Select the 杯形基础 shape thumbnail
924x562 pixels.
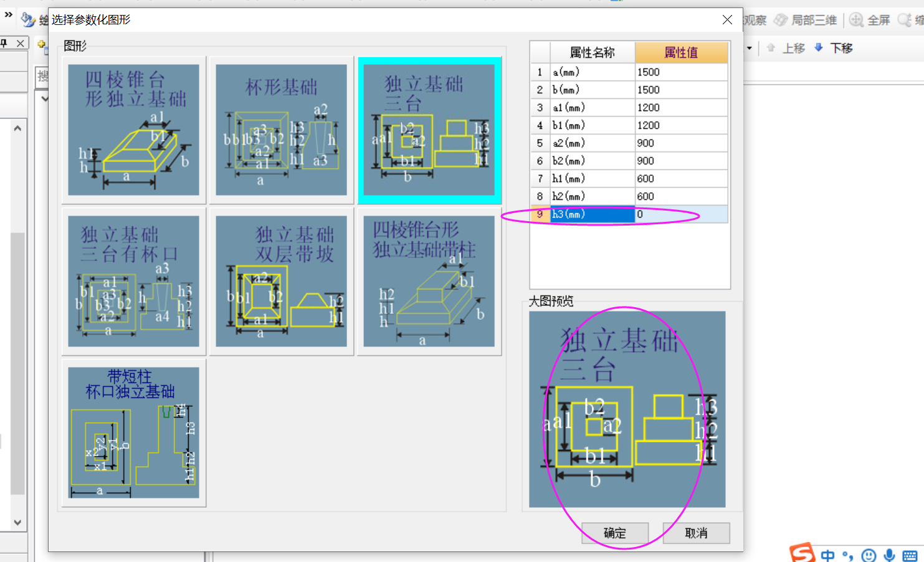click(x=281, y=130)
